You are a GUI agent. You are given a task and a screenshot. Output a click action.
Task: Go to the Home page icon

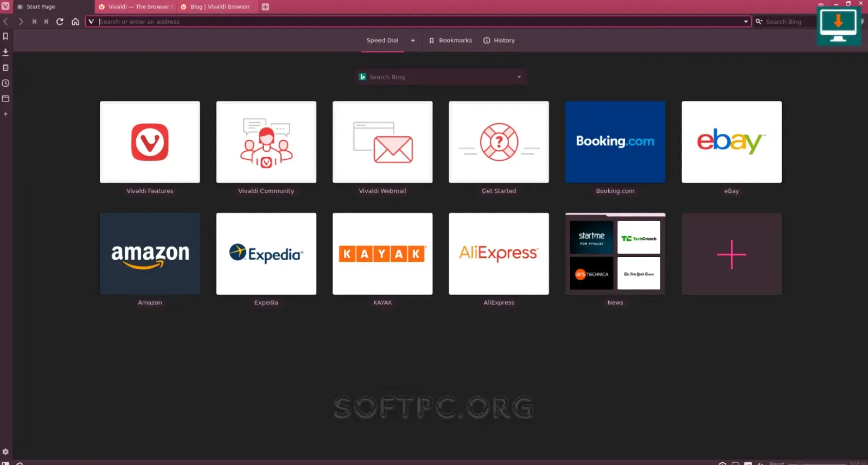tap(75, 22)
